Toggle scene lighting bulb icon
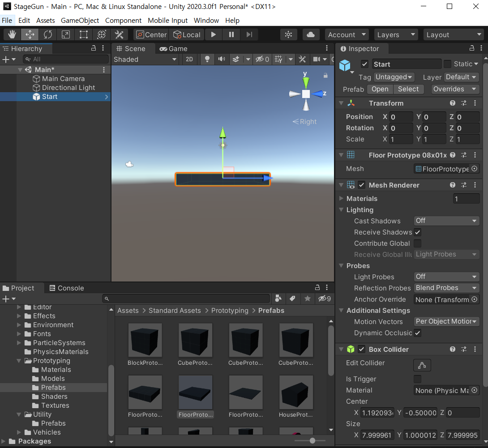The image size is (488, 448). click(x=207, y=59)
